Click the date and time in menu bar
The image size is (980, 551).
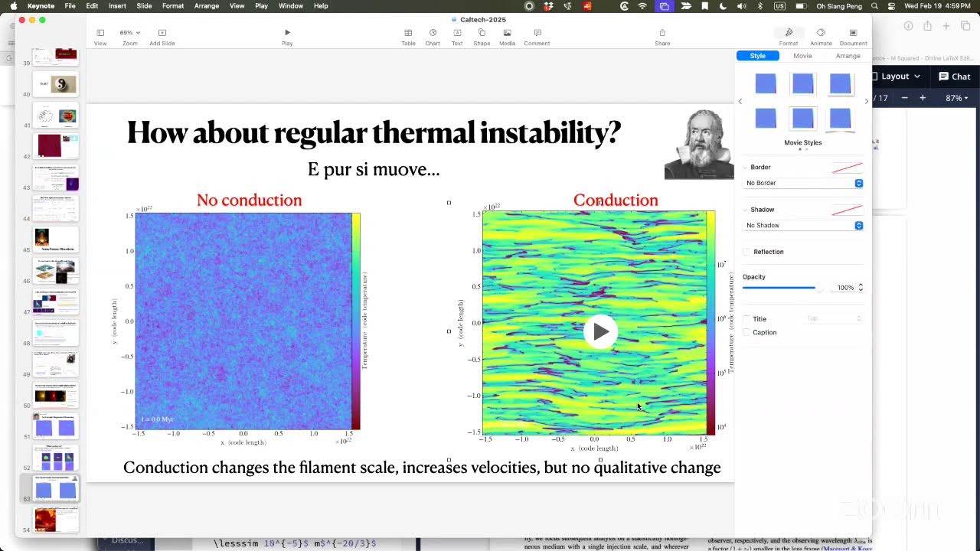[x=937, y=6]
